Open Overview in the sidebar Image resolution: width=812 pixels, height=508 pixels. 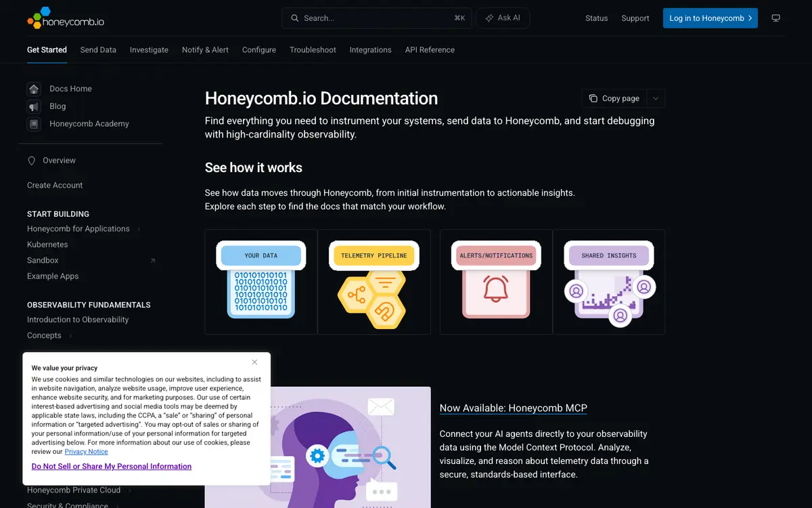[x=59, y=161]
